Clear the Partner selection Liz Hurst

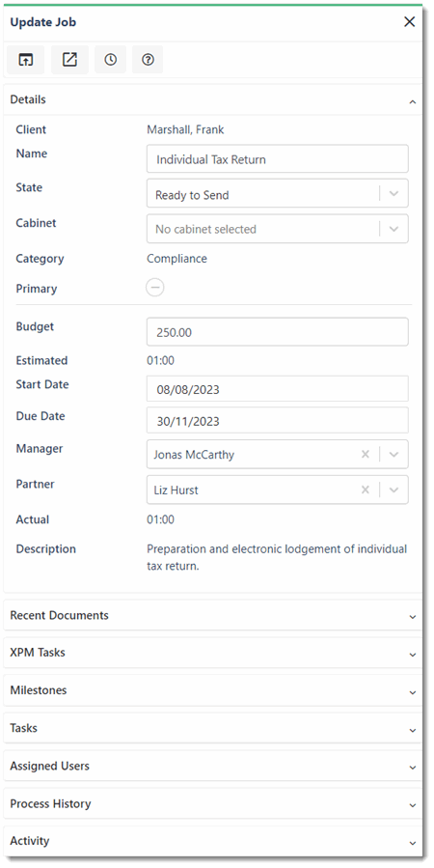coord(365,490)
